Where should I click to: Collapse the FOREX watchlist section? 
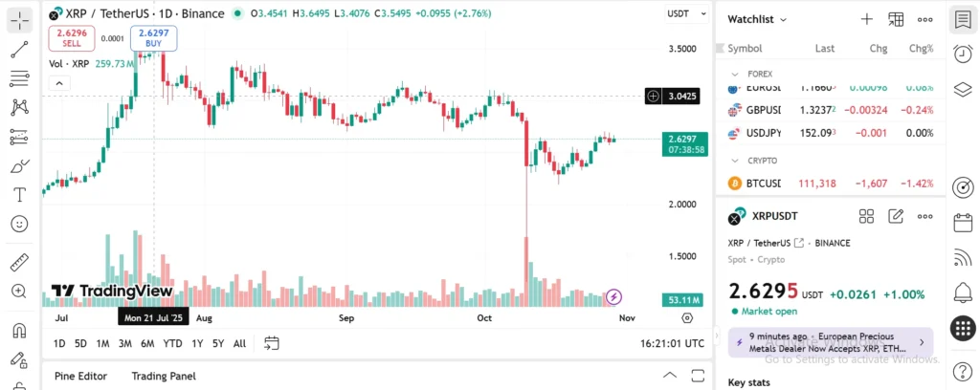click(x=735, y=74)
